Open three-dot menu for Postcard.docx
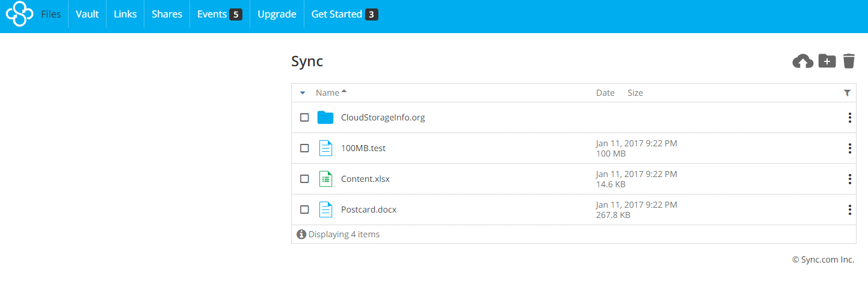The image size is (868, 286). tap(849, 210)
